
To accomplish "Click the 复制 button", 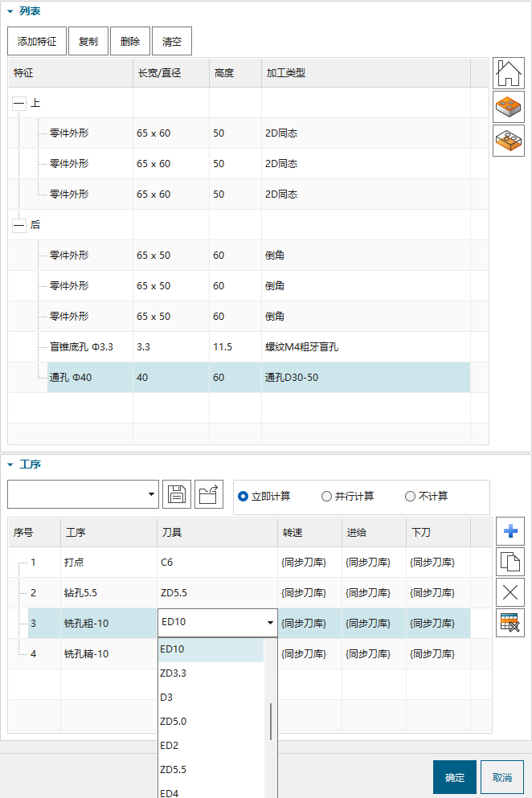I will (88, 41).
